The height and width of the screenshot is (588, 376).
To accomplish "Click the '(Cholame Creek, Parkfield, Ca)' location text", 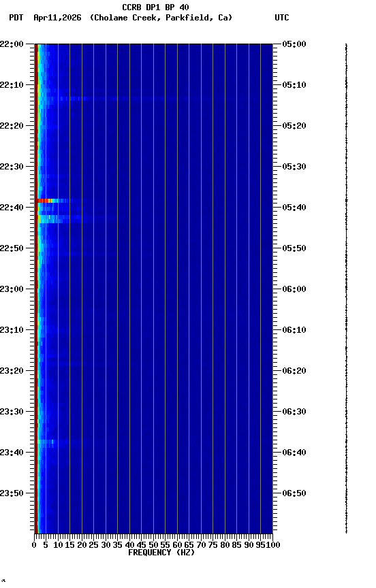I will point(161,18).
